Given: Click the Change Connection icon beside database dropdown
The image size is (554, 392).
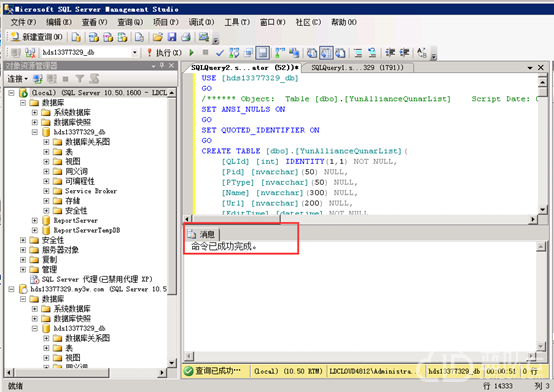Looking at the screenshot, I should [30, 53].
